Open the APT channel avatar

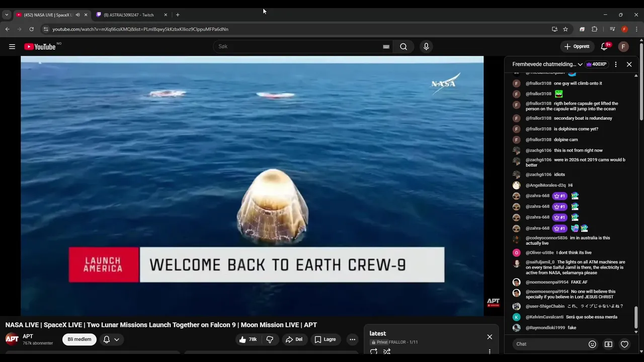[x=12, y=339]
